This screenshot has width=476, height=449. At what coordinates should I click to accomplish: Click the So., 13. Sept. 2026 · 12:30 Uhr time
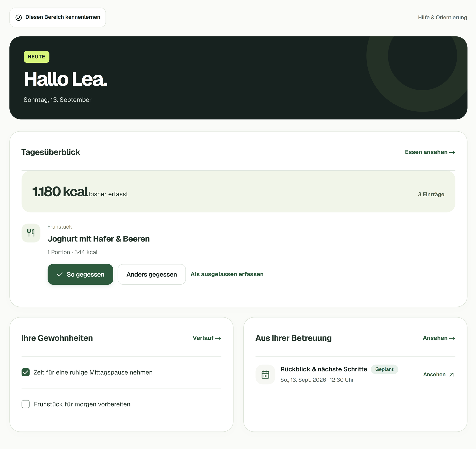tap(317, 380)
